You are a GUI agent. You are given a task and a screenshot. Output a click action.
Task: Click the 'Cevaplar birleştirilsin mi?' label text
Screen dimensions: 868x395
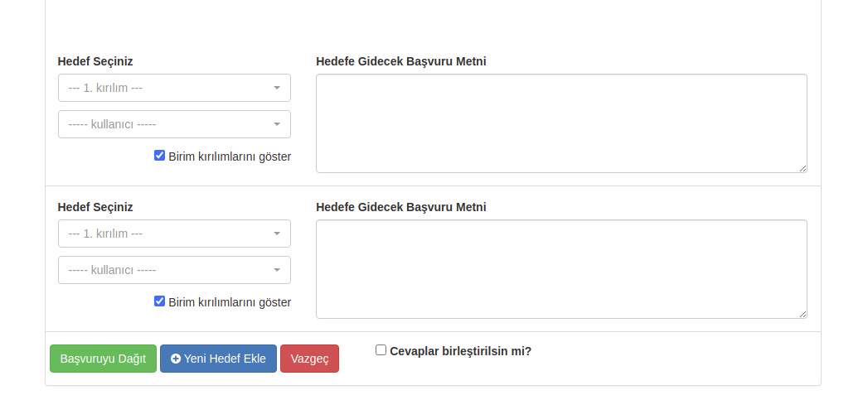click(x=461, y=351)
